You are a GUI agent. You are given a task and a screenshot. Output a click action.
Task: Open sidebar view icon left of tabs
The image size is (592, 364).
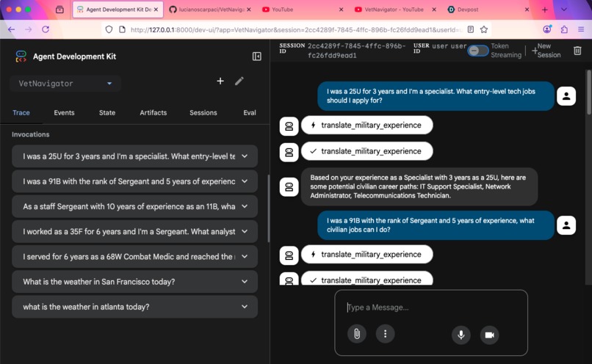coord(59,10)
